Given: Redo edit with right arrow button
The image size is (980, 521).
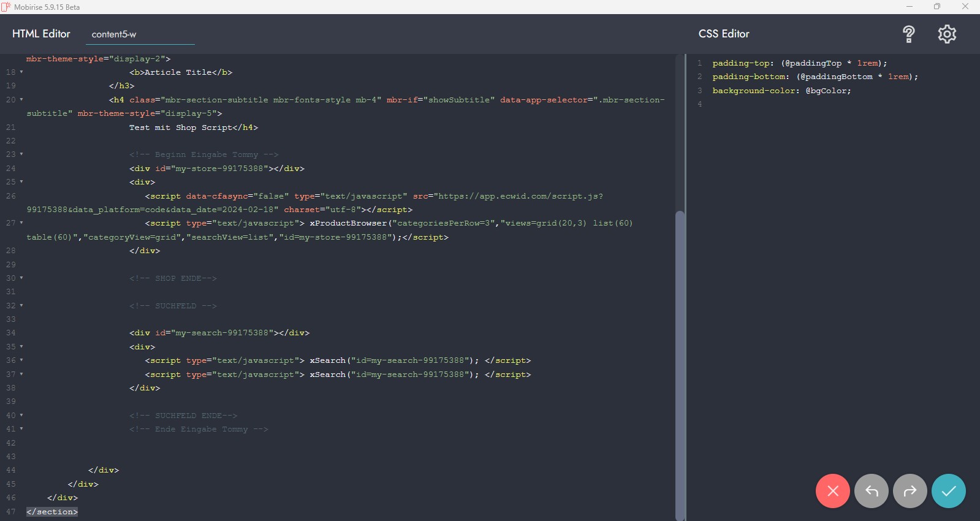Looking at the screenshot, I should pos(910,491).
